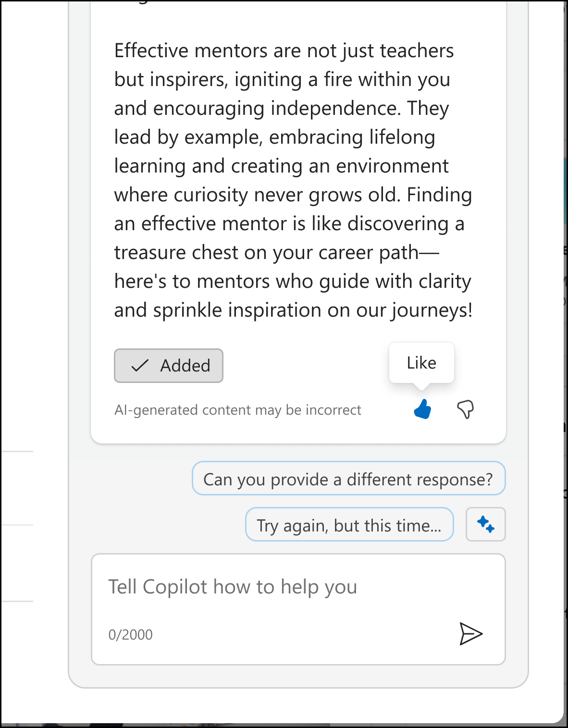Dislike the response using thumbs down
This screenshot has width=568, height=728.
pos(466,409)
